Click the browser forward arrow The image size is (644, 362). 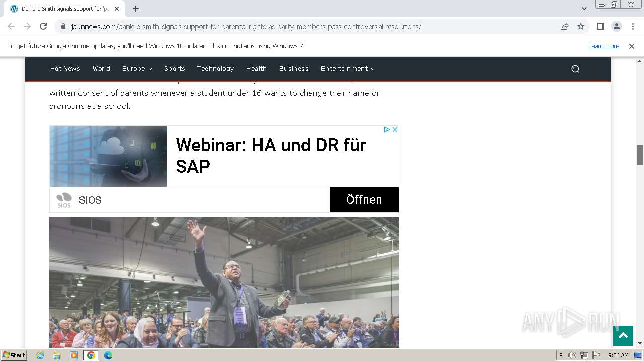tap(27, 26)
